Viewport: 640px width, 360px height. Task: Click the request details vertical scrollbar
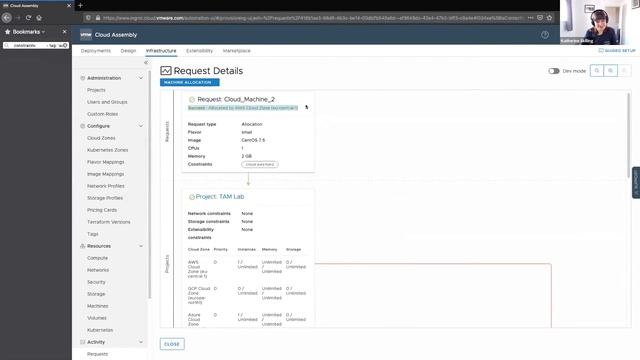click(628, 135)
